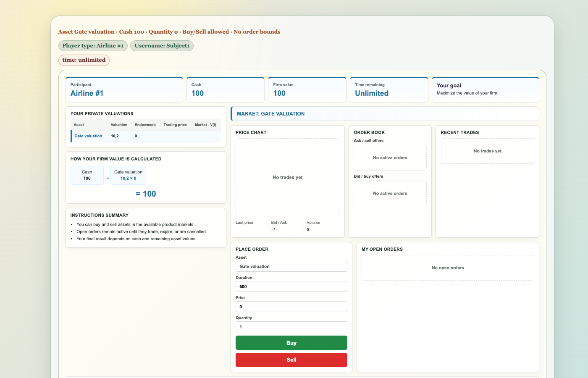Click the Bid / Ask stat below chart
This screenshot has height=378, width=588.
pos(285,226)
